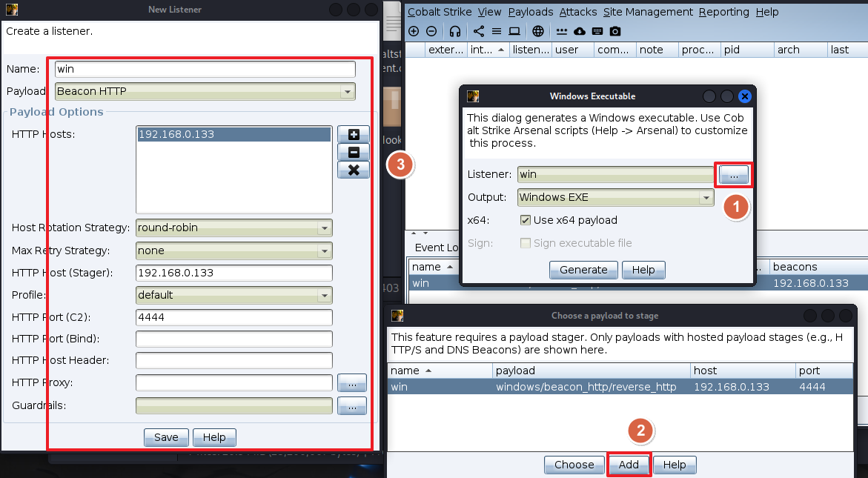Click the Choose button

click(x=574, y=465)
